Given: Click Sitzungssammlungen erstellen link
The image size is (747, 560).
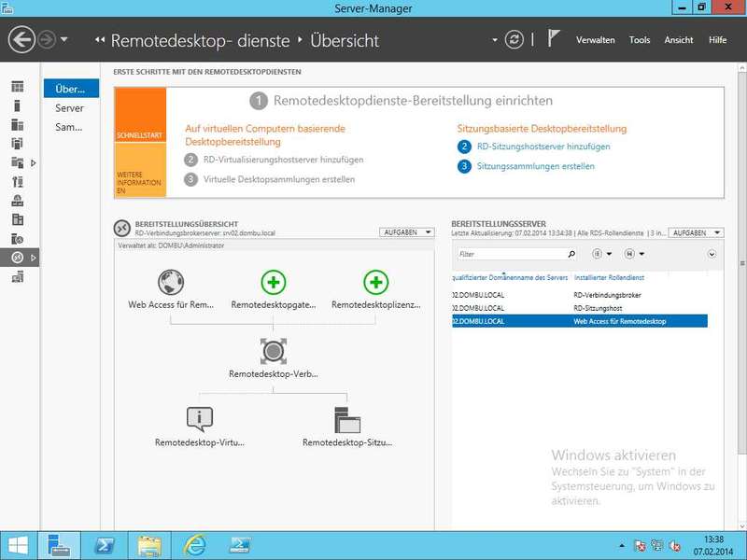Looking at the screenshot, I should point(535,166).
